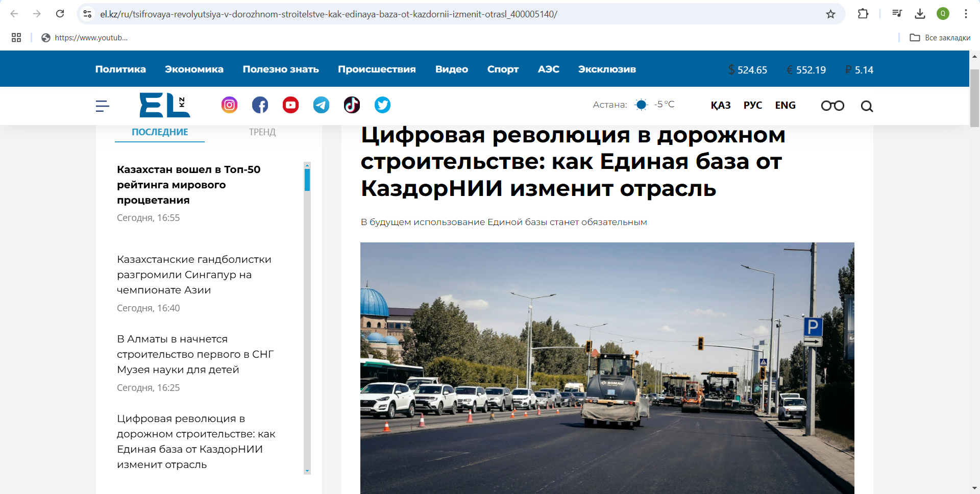The image size is (980, 494).
Task: Switch site language to РУС
Action: pyautogui.click(x=753, y=105)
